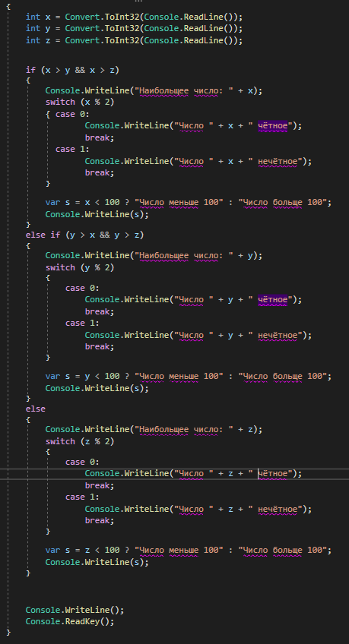Viewport: 349px width, 644px height.
Task: Click 'нечётное' in the "Число " + x line
Action: [x=278, y=161]
